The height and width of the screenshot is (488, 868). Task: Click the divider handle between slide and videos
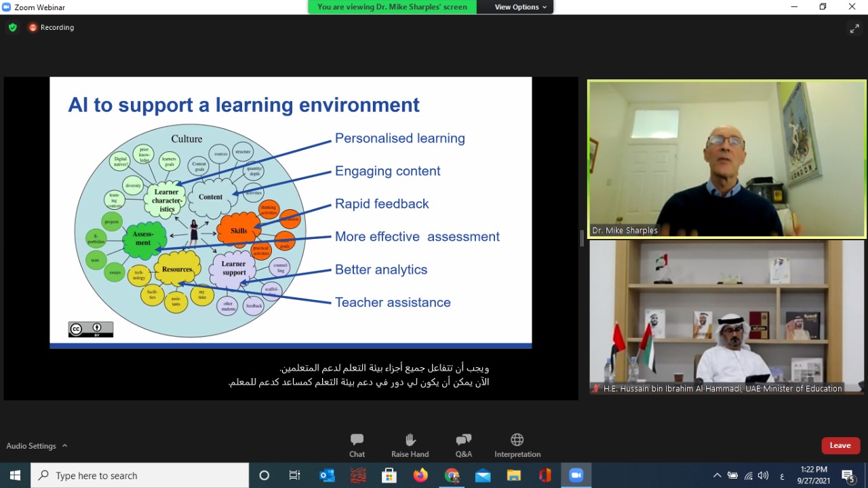click(x=582, y=238)
